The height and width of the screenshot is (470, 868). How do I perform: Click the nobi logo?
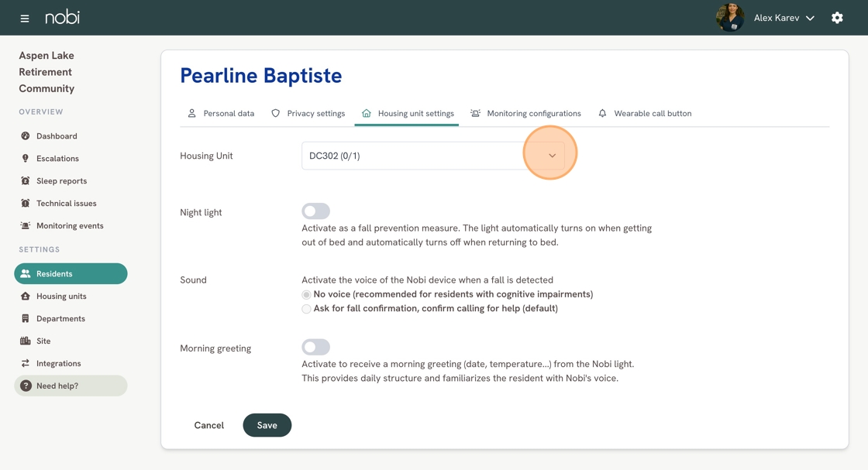click(62, 17)
